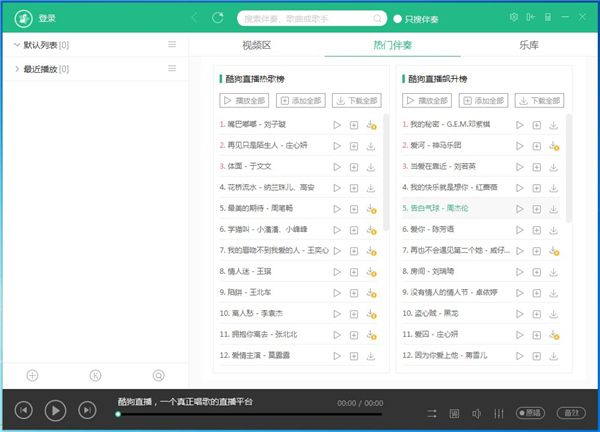Click the add-list plus icon in sidebar
Viewport: 600px width, 432px height.
coord(32,375)
